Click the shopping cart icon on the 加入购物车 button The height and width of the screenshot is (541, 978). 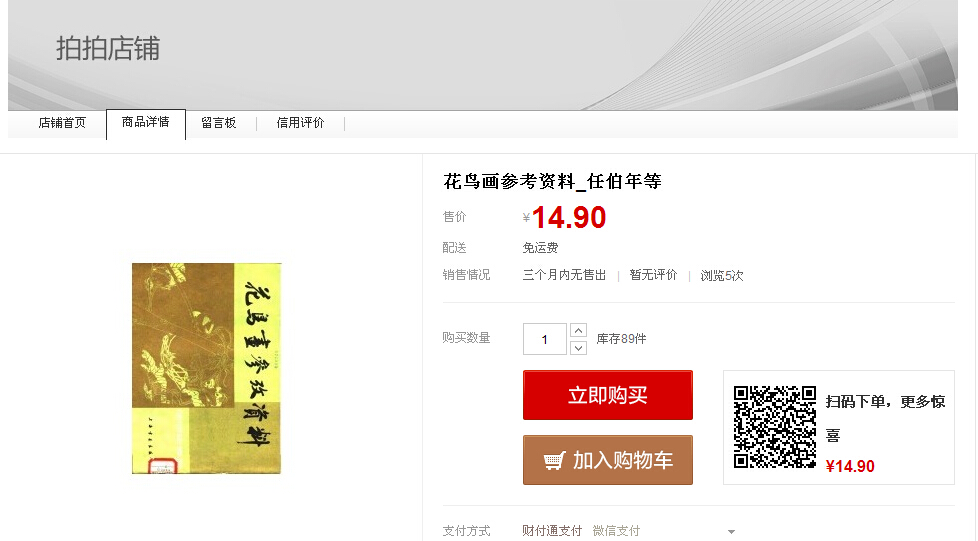point(554,461)
